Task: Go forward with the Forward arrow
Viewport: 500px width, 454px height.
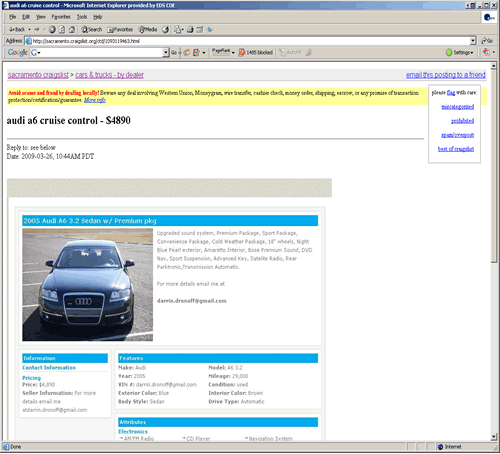Action: coord(37,30)
